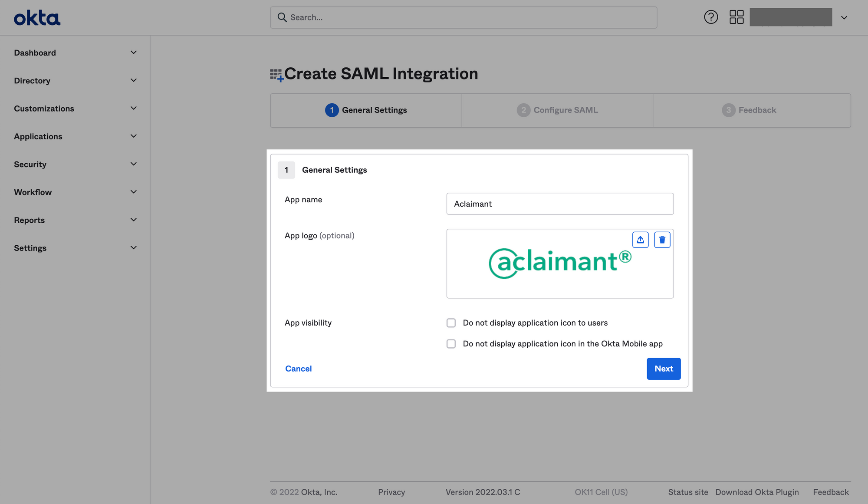Click the aclaimant logo preview image

[x=560, y=263]
